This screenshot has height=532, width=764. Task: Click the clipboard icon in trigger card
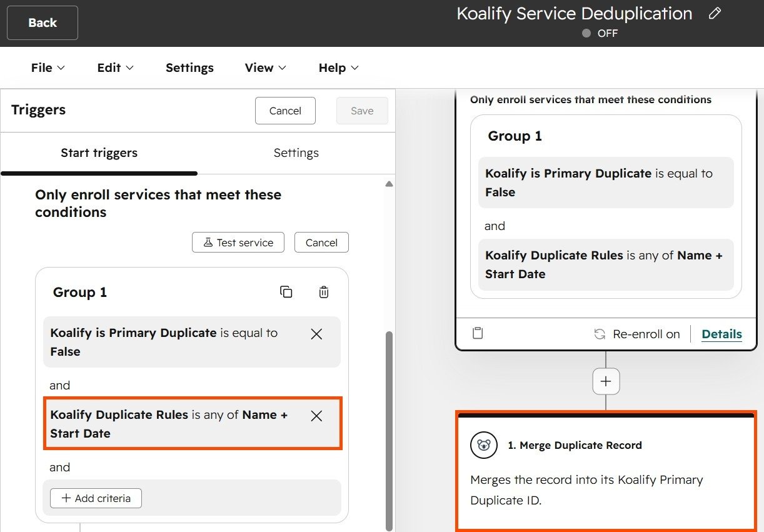478,333
